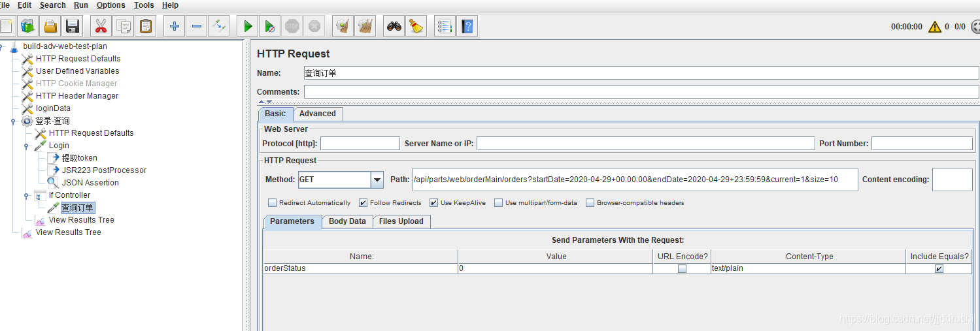
Task: Click the greyed Stop icon
Action: click(292, 26)
